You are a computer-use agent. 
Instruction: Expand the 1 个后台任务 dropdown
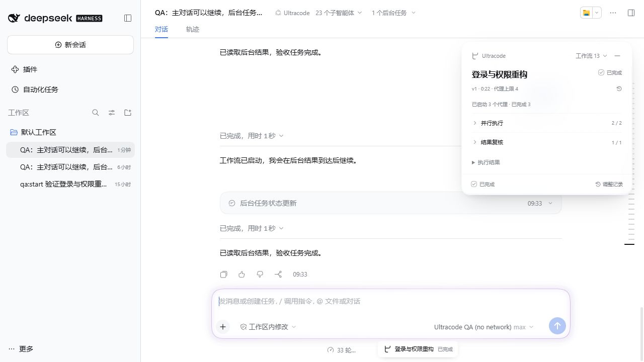(x=393, y=13)
